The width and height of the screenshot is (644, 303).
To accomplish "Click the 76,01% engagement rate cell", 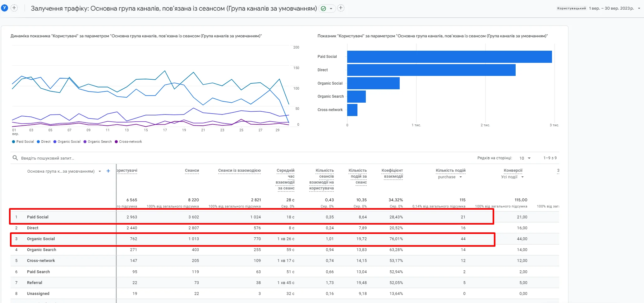I will [x=396, y=239].
